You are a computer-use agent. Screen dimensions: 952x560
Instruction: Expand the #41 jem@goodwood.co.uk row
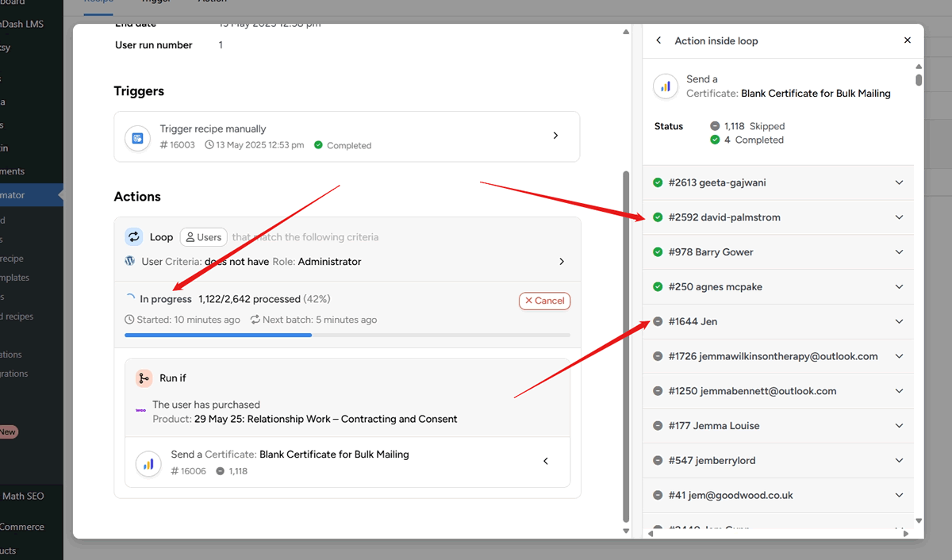point(899,495)
